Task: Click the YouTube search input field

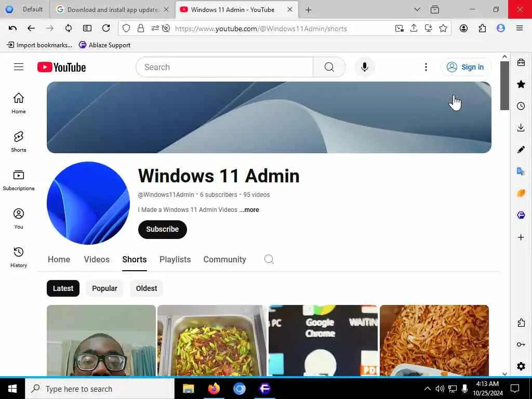Action: 224,67
